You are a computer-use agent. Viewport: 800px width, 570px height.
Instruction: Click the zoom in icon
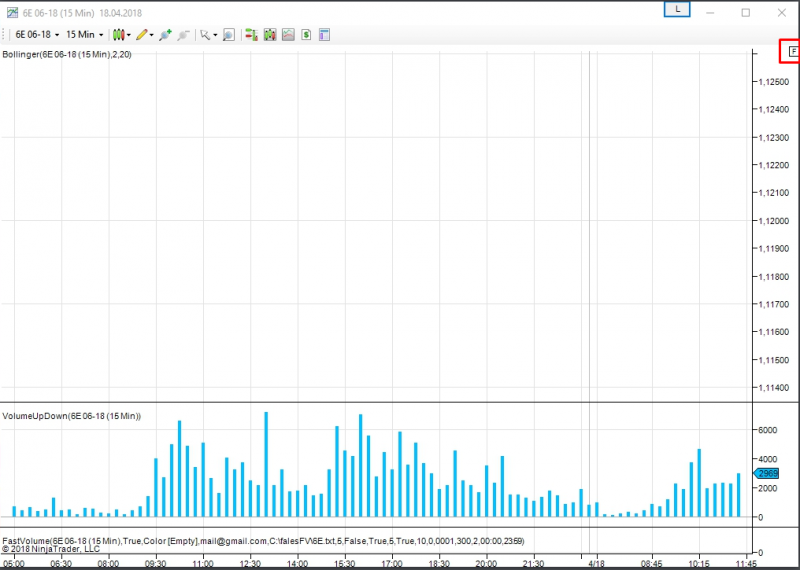[x=165, y=34]
